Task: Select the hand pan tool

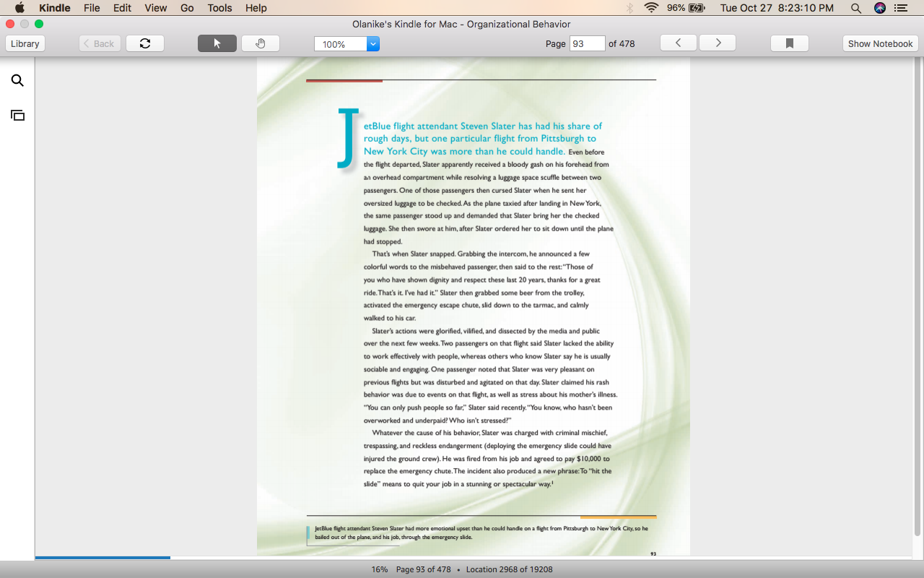Action: pyautogui.click(x=261, y=43)
